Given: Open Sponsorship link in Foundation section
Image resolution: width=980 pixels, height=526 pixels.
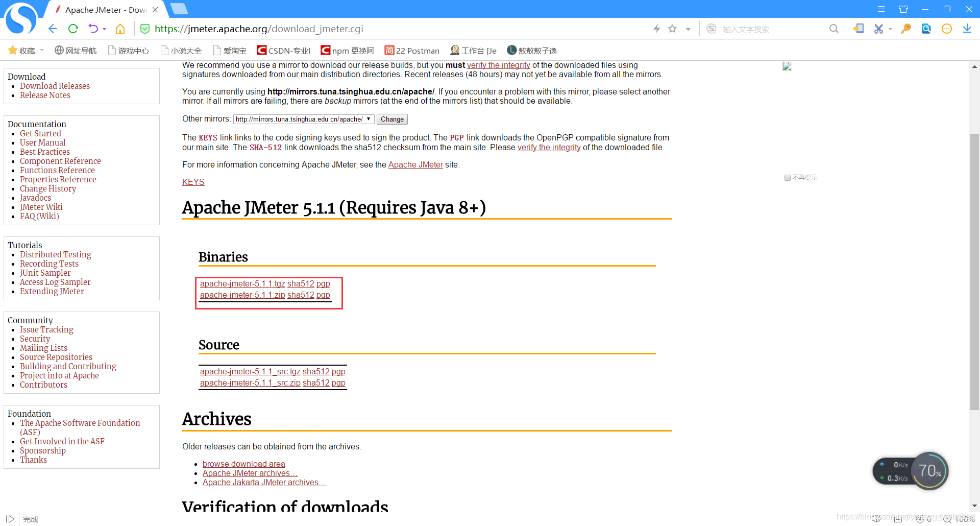Looking at the screenshot, I should (43, 450).
